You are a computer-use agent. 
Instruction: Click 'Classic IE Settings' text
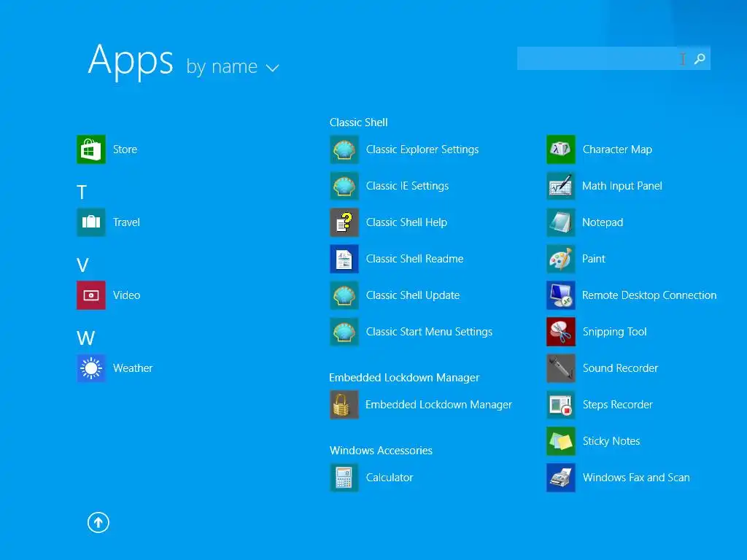pyautogui.click(x=407, y=186)
